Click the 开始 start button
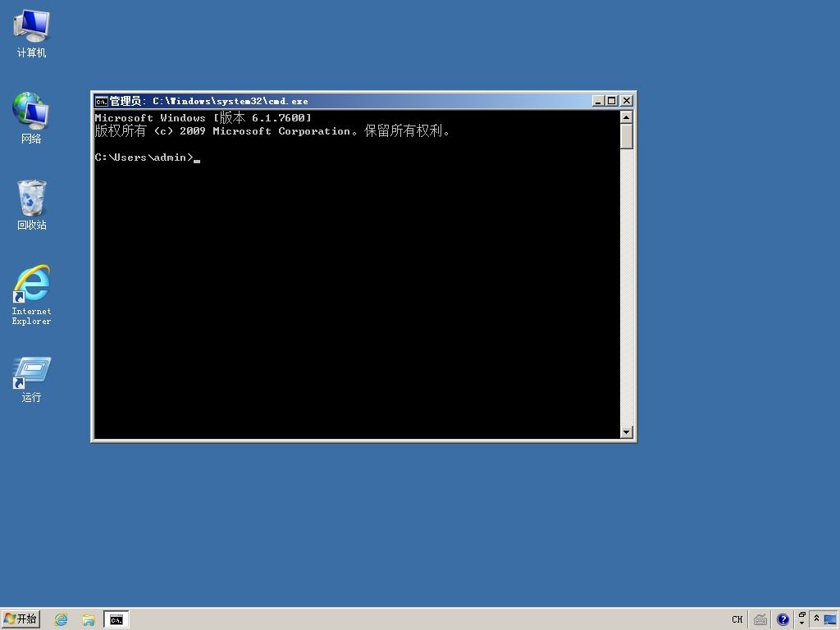This screenshot has height=630, width=840. tap(21, 619)
